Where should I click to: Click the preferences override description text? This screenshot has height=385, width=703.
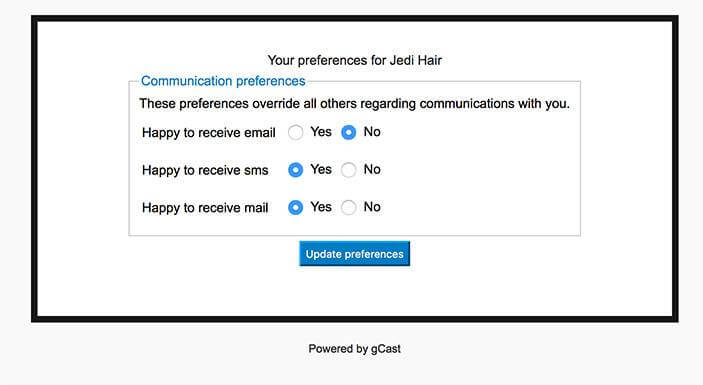[354, 104]
